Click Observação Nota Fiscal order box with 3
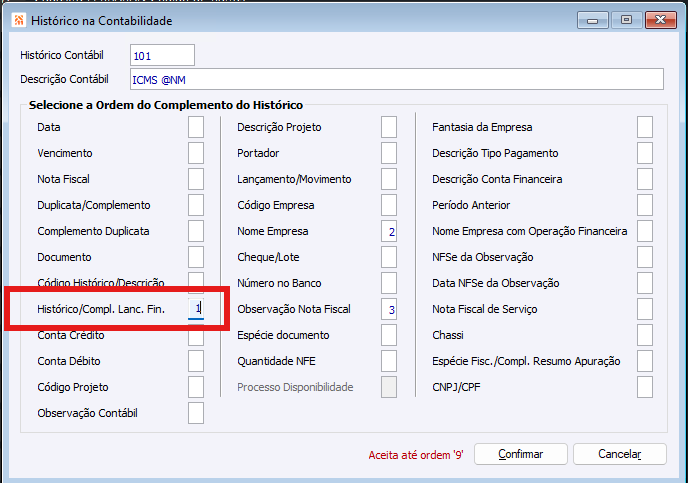 tap(389, 309)
